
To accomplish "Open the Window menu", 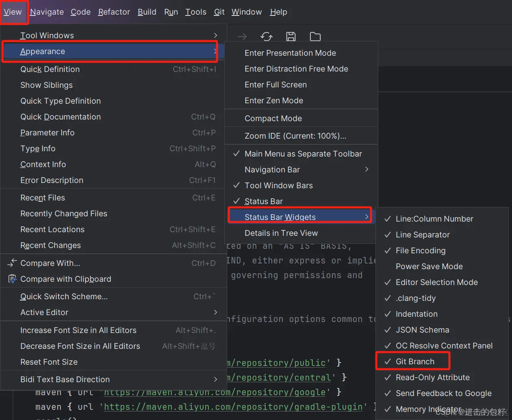I will (x=247, y=12).
